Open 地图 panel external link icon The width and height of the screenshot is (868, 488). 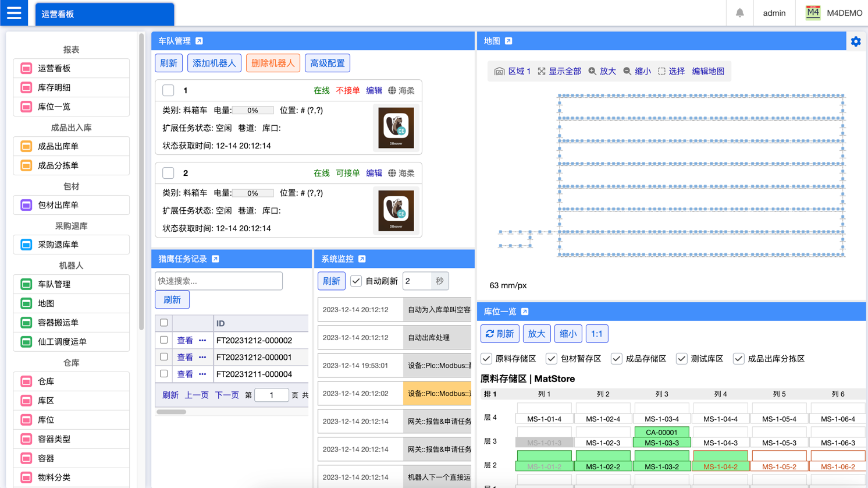click(x=508, y=41)
